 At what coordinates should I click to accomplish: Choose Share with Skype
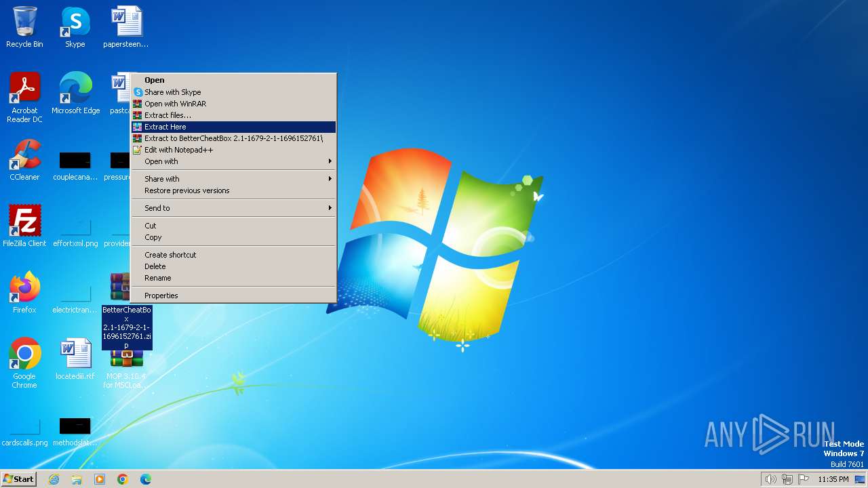(233, 92)
